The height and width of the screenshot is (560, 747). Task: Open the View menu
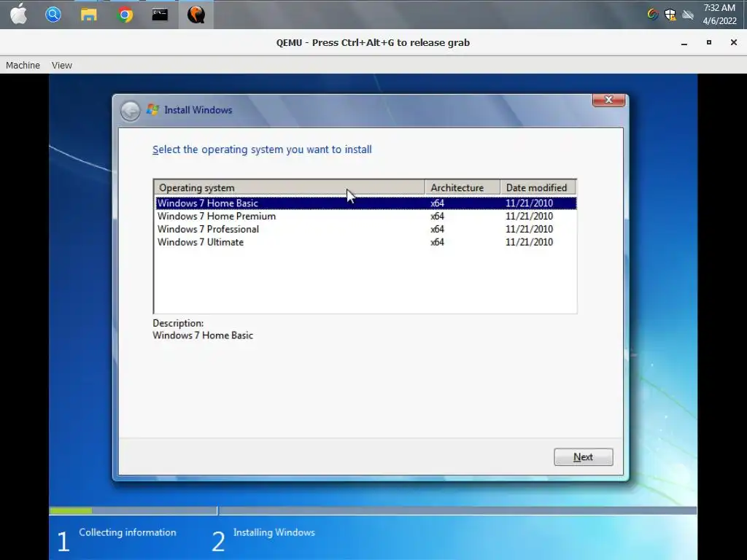coord(62,65)
